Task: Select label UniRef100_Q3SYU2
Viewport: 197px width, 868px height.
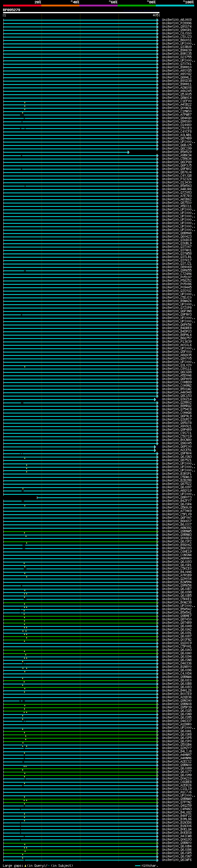Action: point(177,291)
